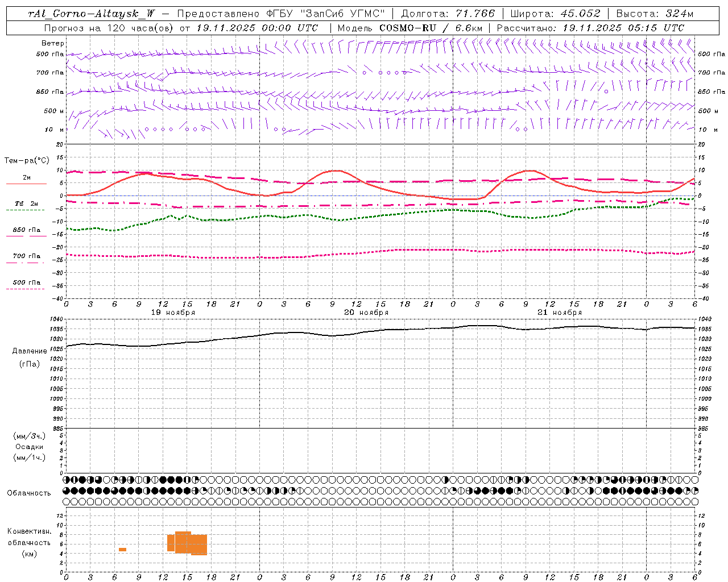
Task: Select '500 гПа' entry in temperature legend
Action: [27, 282]
